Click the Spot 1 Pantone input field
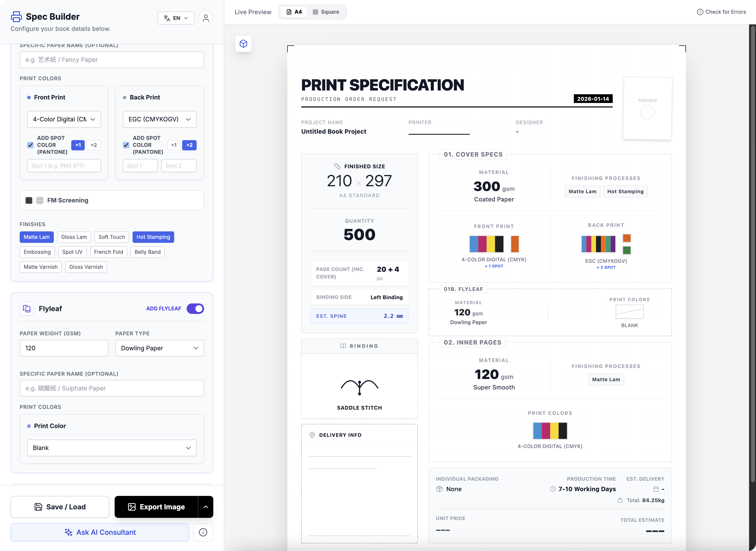The image size is (756, 551). point(64,166)
